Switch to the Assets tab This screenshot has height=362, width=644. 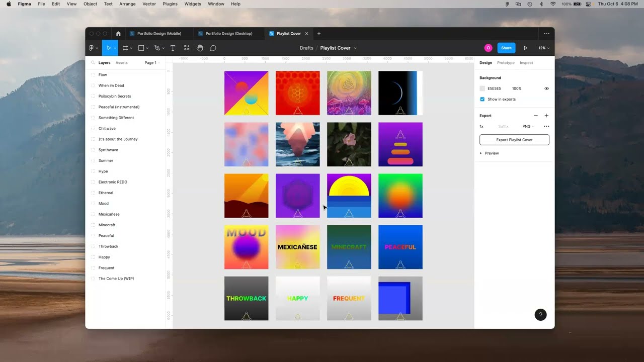pos(121,63)
